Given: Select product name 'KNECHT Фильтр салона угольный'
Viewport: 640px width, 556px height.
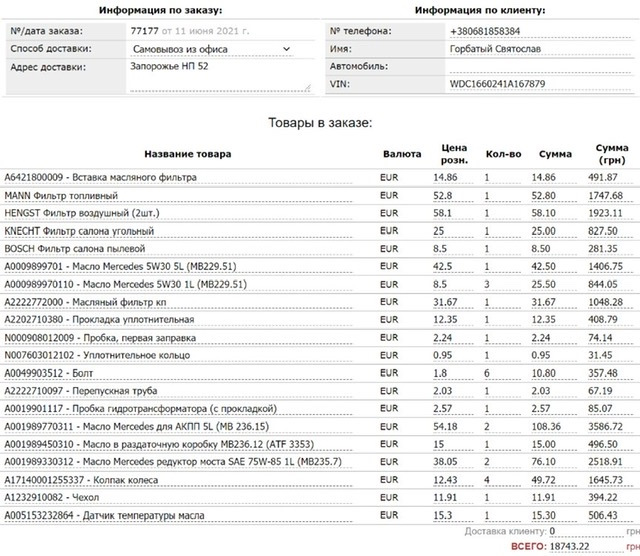Looking at the screenshot, I should [x=178, y=231].
